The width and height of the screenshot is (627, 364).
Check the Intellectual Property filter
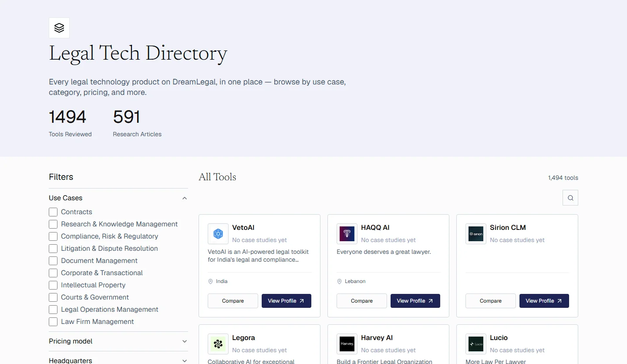pyautogui.click(x=53, y=285)
